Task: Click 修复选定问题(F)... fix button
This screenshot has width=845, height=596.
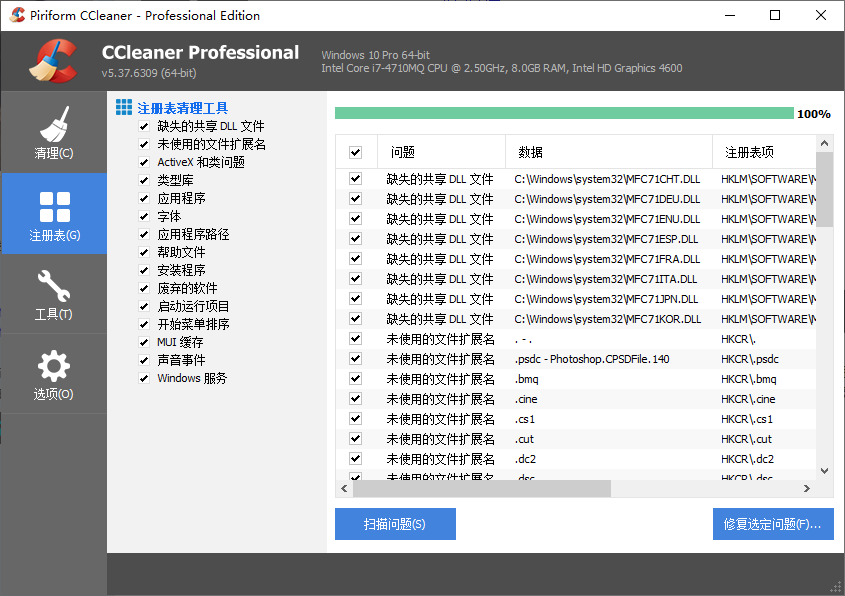Action: point(773,524)
